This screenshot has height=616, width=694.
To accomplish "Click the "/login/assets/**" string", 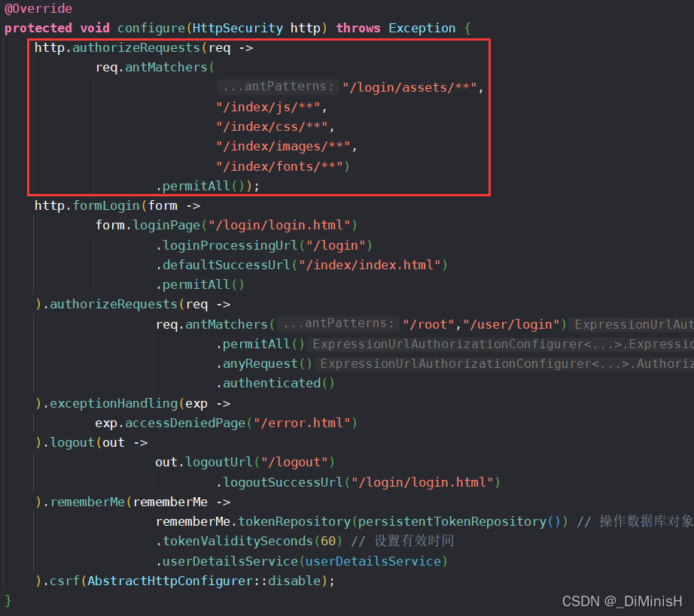I will click(409, 87).
